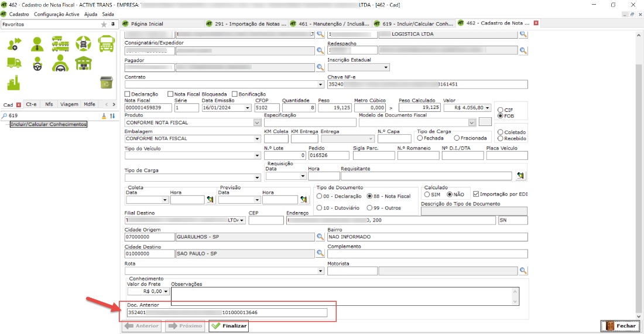Click the Pedido field with 016526
This screenshot has width=644, height=334.
pos(328,156)
